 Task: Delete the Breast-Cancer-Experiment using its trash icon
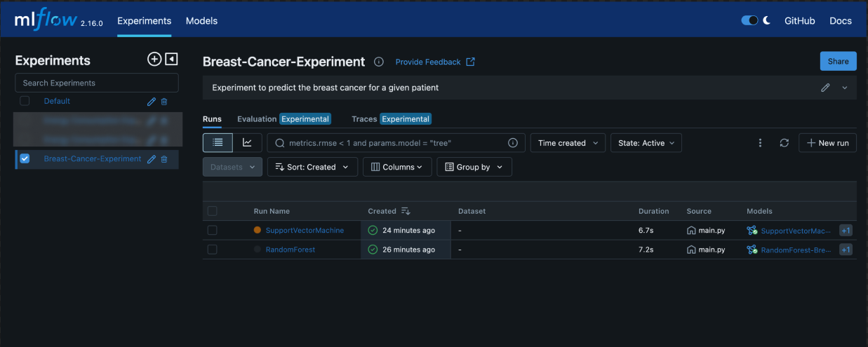(164, 159)
